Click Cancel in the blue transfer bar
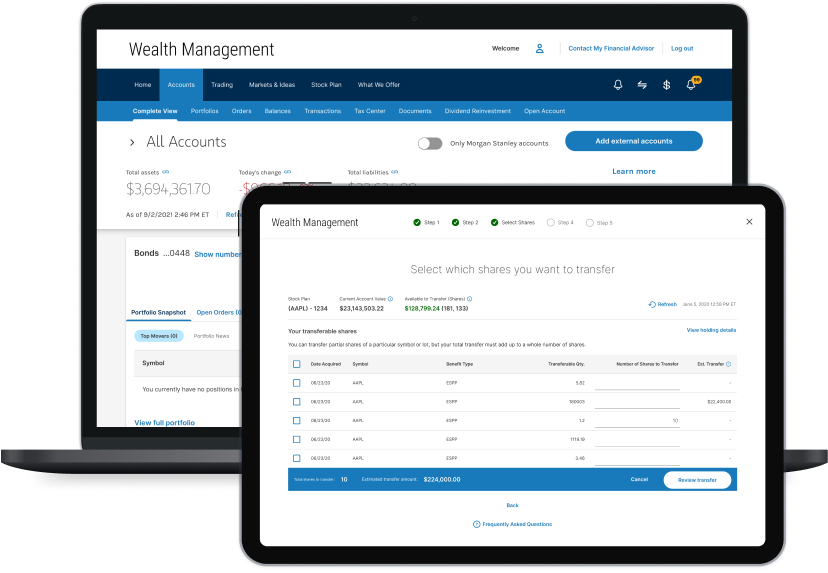Screen dimensions: 828x573 tap(639, 480)
